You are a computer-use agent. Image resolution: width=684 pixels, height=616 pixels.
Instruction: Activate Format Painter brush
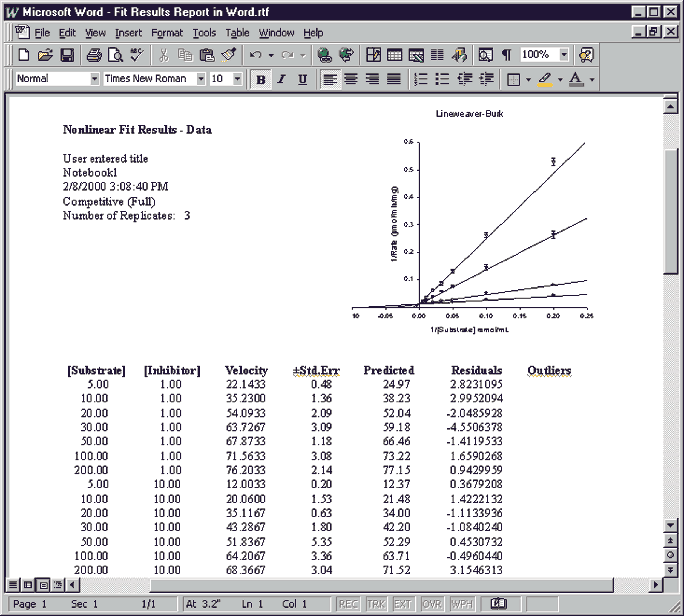[x=229, y=55]
